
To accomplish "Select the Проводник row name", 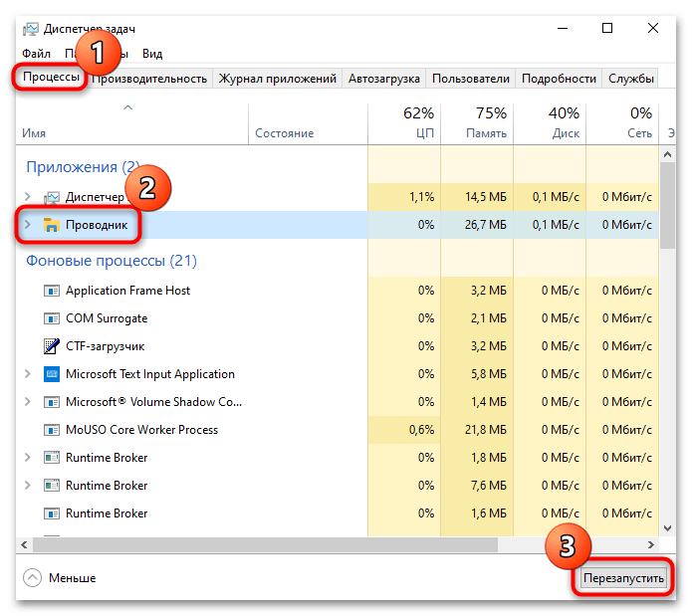I will click(97, 225).
